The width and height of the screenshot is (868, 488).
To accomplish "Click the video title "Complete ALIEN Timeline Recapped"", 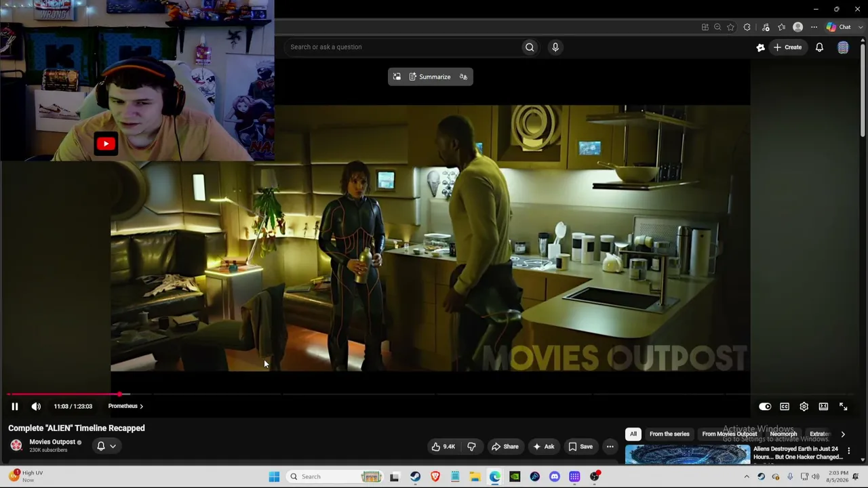I will point(77,428).
